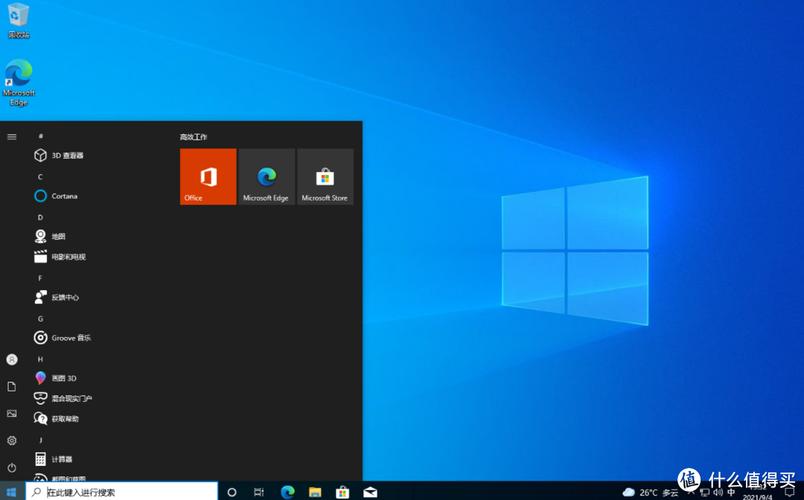804x500 pixels.
Task: Open Settings gear in Start sidebar
Action: pos(12,440)
